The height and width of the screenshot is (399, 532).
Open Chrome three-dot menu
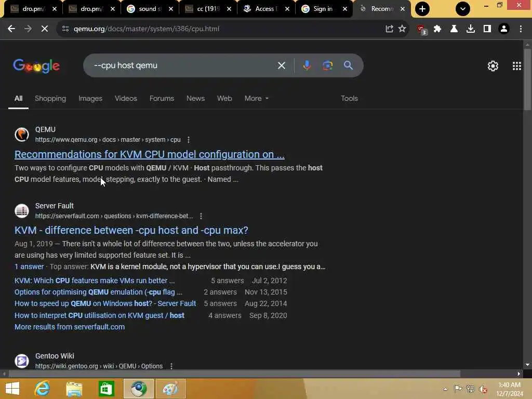521,29
